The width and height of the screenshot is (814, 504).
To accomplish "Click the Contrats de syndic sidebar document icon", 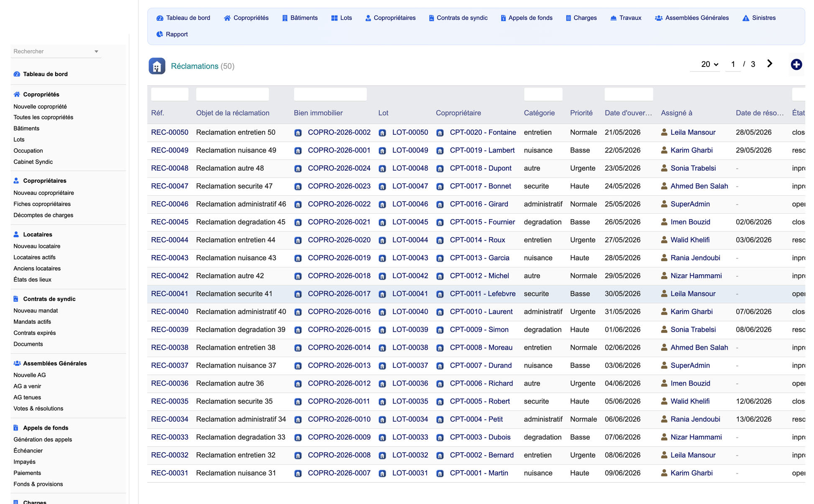I will [16, 299].
